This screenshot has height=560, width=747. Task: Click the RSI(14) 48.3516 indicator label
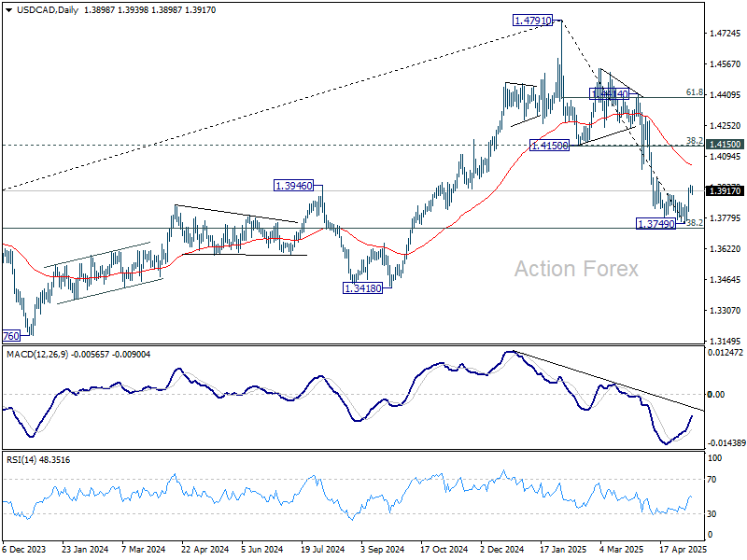coord(38,460)
